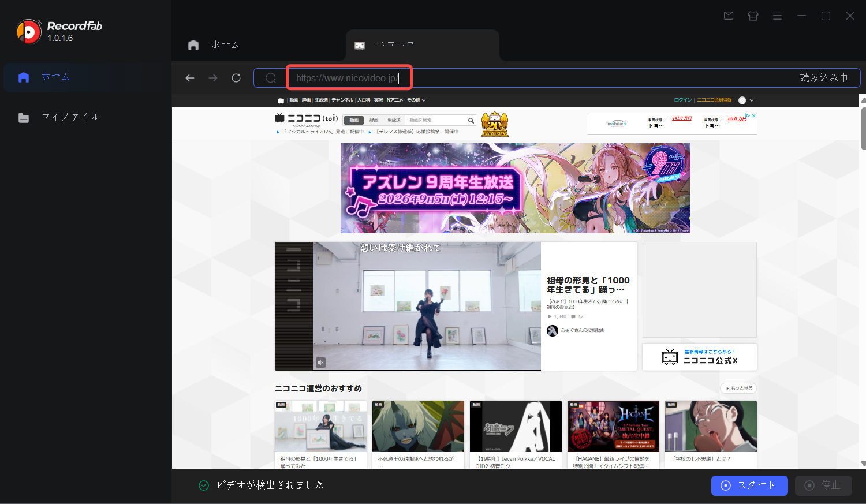This screenshot has width=866, height=504.
Task: Click the ad info triangle icon
Action: coord(747,116)
